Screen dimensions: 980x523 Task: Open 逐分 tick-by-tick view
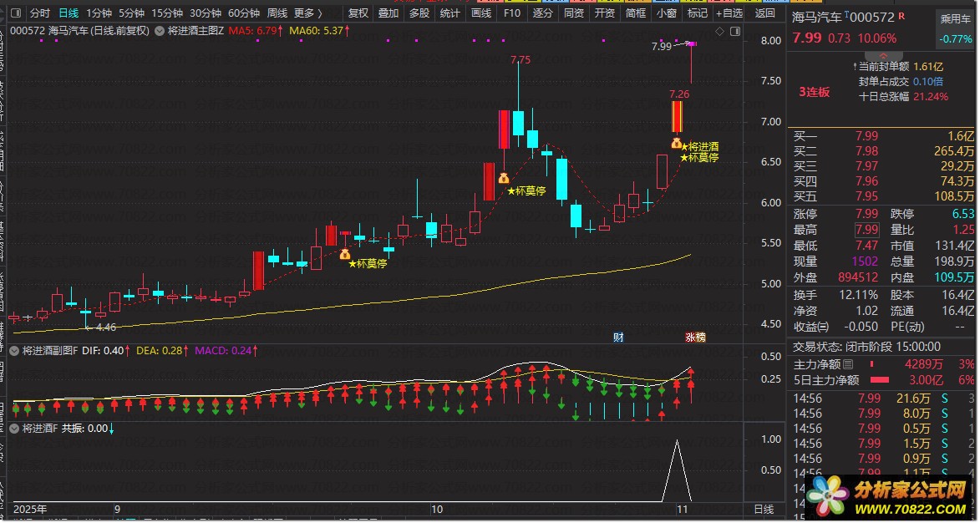click(542, 13)
